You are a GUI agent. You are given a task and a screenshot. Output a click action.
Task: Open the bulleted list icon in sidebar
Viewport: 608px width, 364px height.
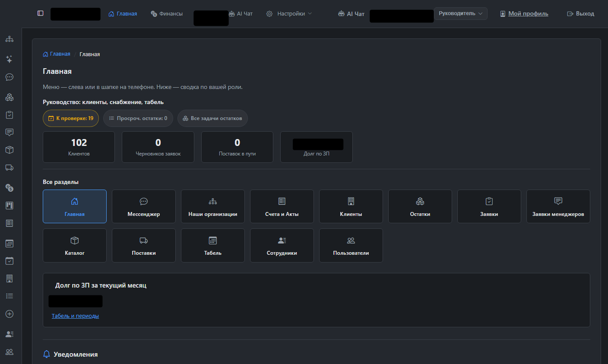[9, 296]
